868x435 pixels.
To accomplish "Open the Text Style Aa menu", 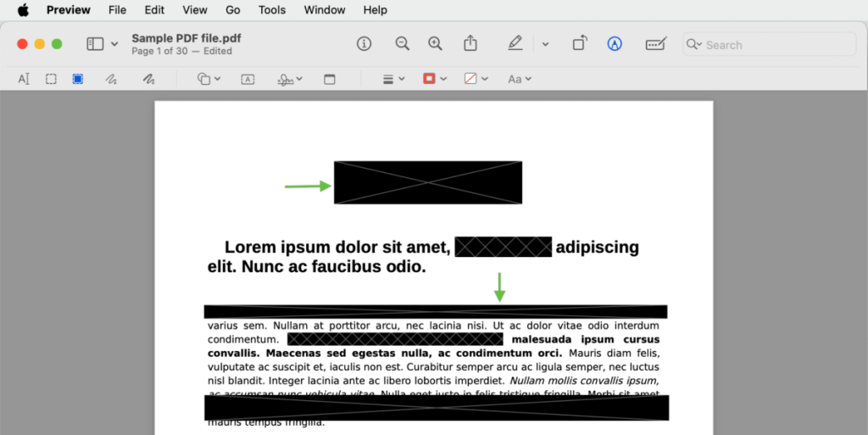I will tap(520, 79).
